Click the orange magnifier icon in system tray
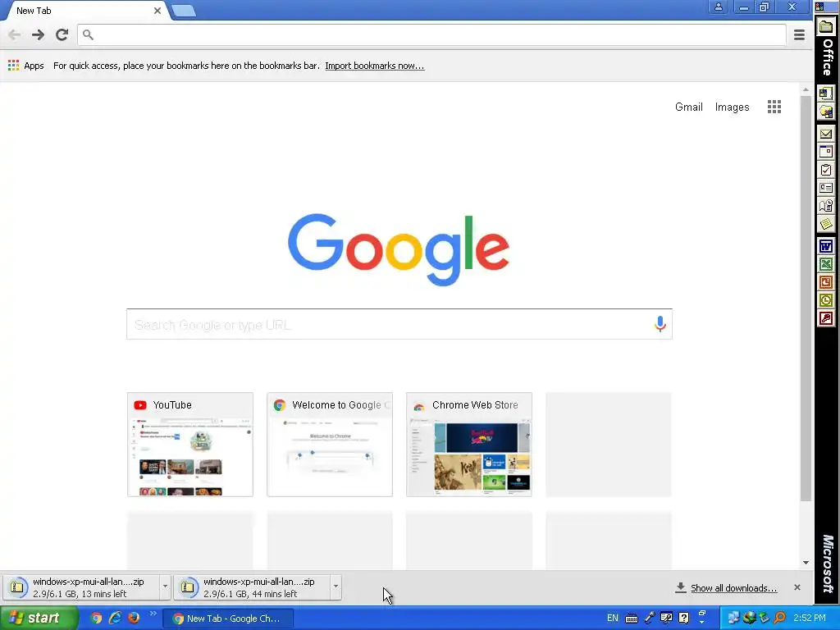840x630 pixels. click(x=780, y=619)
